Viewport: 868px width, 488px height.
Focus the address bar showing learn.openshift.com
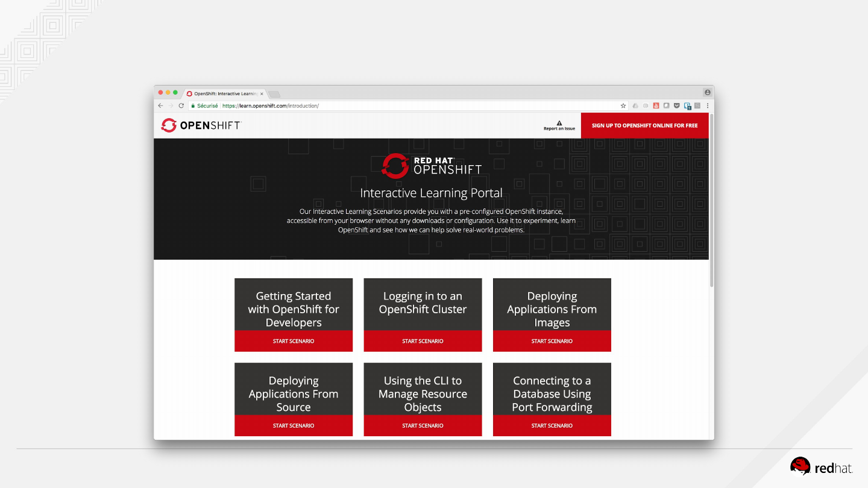tap(407, 105)
